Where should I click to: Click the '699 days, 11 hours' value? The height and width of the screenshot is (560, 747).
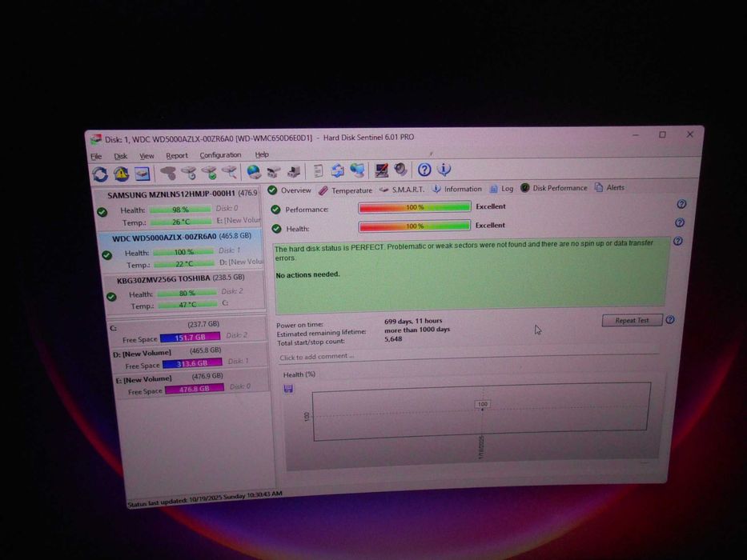point(413,321)
